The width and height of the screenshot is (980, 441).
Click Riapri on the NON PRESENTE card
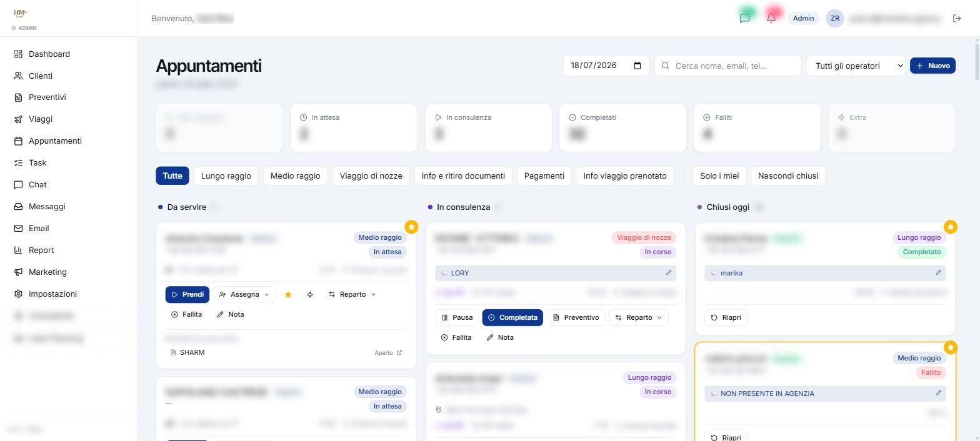[x=726, y=437]
